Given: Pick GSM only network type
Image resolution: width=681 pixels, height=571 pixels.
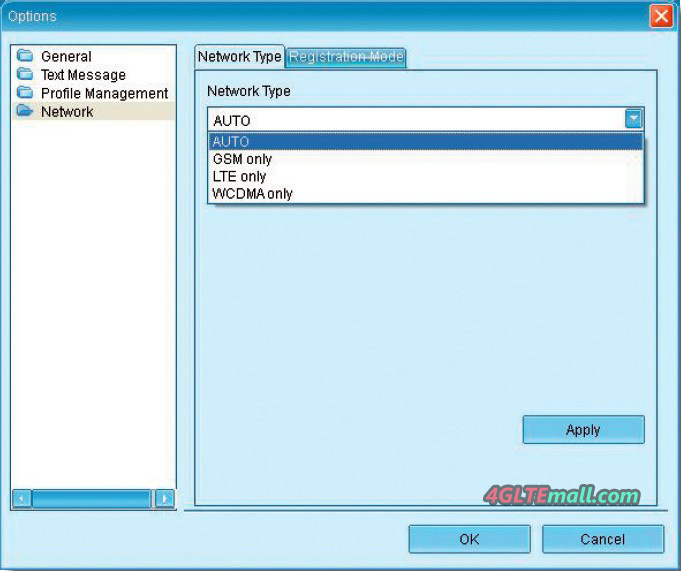Looking at the screenshot, I should point(243,159).
